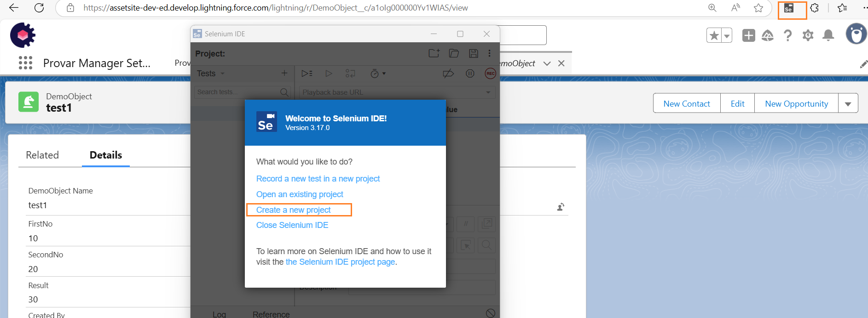868x318 pixels.
Task: Click change owner icon in Details
Action: point(561,207)
